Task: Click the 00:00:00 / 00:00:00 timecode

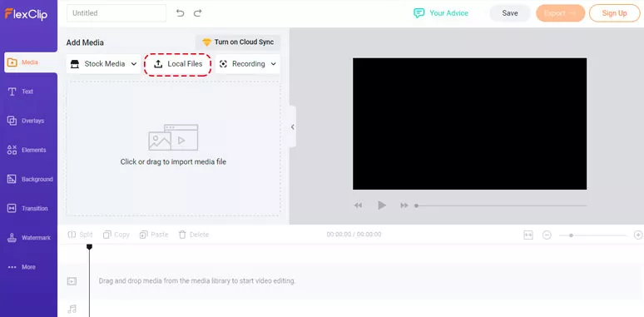Action: 354,235
